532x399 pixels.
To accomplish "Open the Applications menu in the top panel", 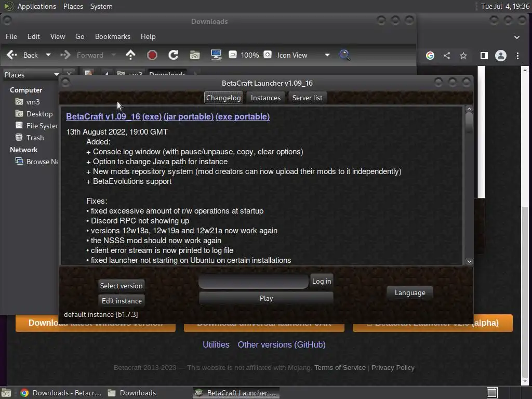I will [37, 6].
